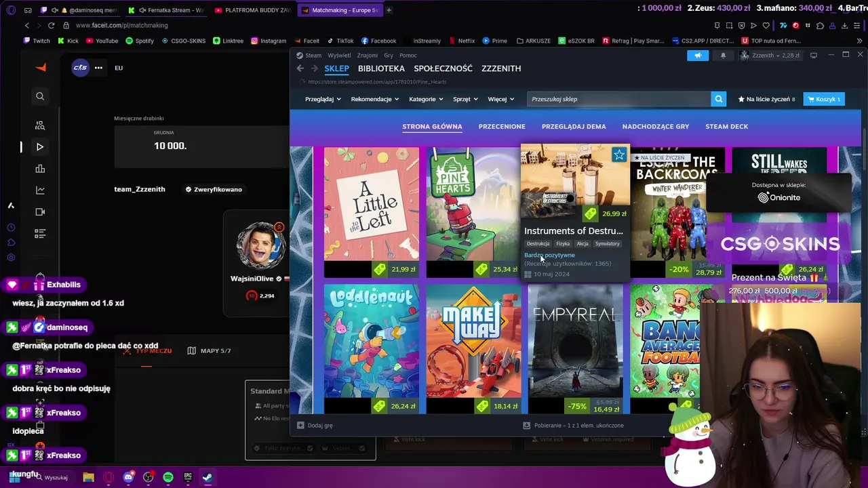Expand Sprzęt dropdown menu
Viewport: 868px width, 488px height.
(x=466, y=99)
